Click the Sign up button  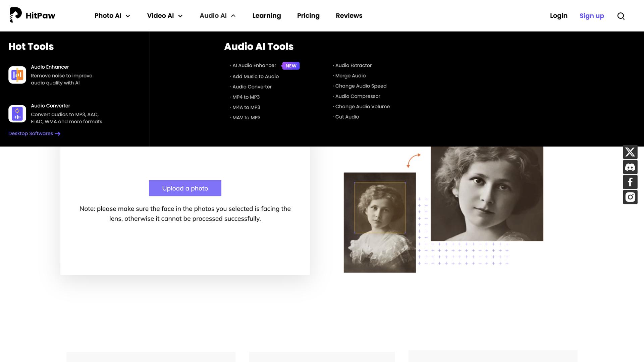(x=592, y=16)
